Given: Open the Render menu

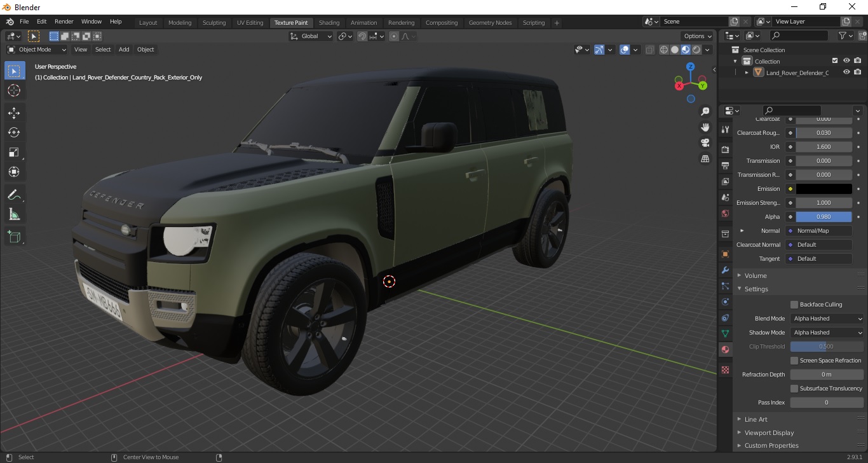Looking at the screenshot, I should coord(64,22).
